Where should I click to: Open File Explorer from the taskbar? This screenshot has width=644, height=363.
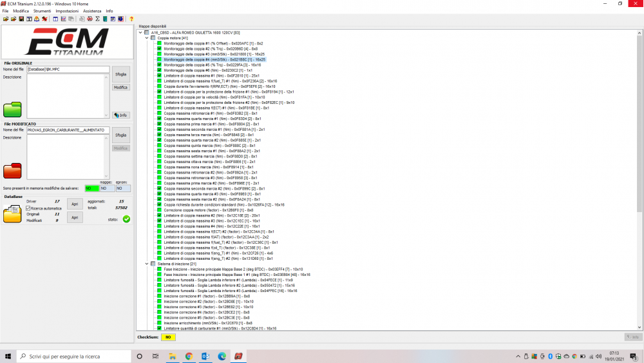[x=173, y=357]
